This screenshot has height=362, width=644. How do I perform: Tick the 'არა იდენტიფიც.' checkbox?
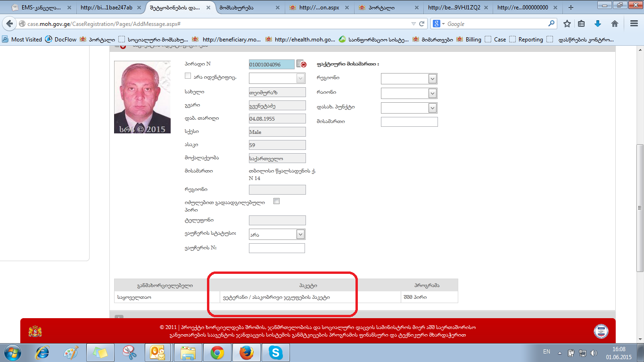click(x=188, y=76)
